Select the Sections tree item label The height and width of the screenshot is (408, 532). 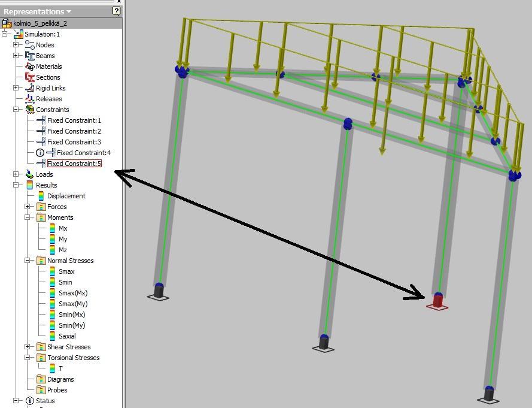click(48, 77)
